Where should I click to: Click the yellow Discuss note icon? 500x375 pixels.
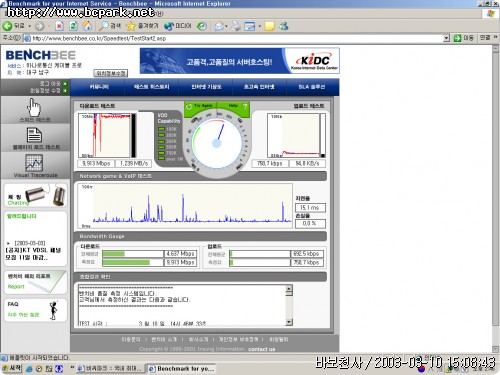coord(269,26)
